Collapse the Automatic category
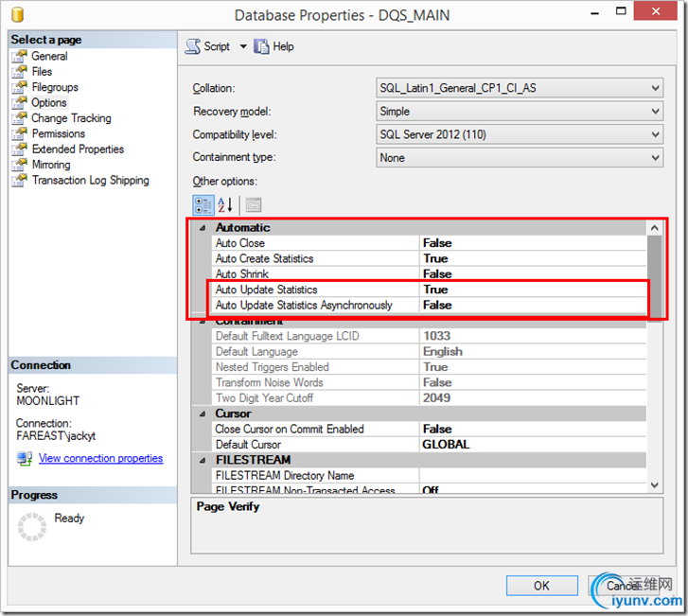The width and height of the screenshot is (688, 616). click(203, 228)
